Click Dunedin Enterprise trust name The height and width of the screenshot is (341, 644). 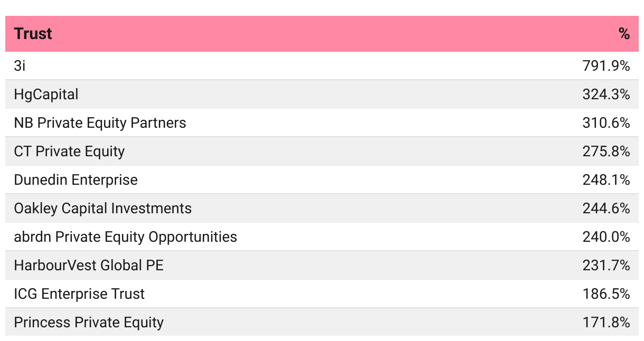point(75,180)
